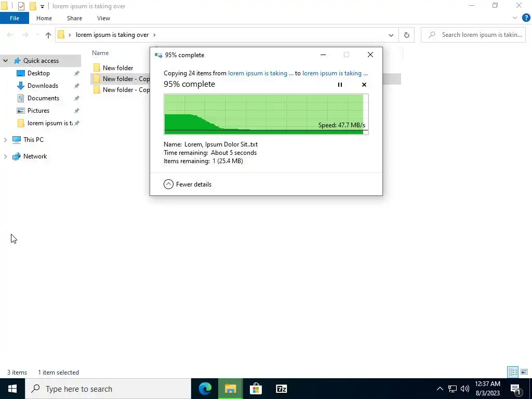Click the pin icon next to Desktop
532x399 pixels.
tap(77, 73)
